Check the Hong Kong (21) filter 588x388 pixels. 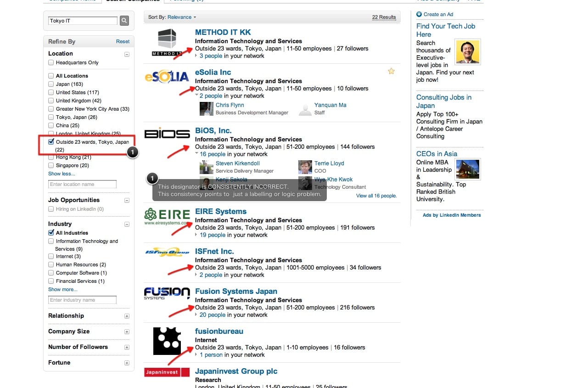pyautogui.click(x=51, y=157)
